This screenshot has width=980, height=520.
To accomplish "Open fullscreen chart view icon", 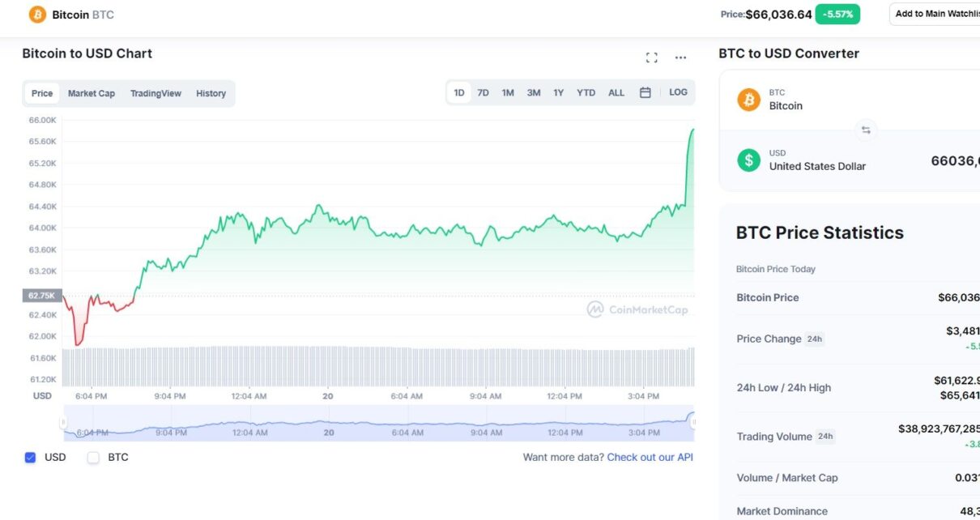I will [x=651, y=58].
